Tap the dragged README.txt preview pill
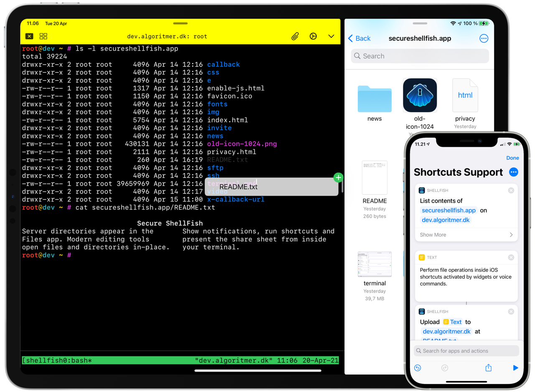 tap(272, 187)
